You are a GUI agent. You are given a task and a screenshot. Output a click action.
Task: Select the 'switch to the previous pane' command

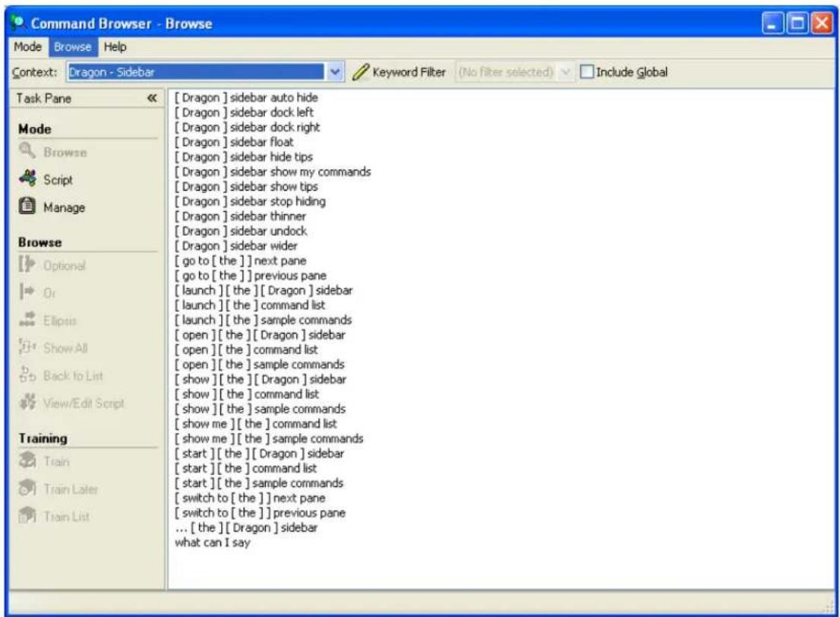coord(261,513)
